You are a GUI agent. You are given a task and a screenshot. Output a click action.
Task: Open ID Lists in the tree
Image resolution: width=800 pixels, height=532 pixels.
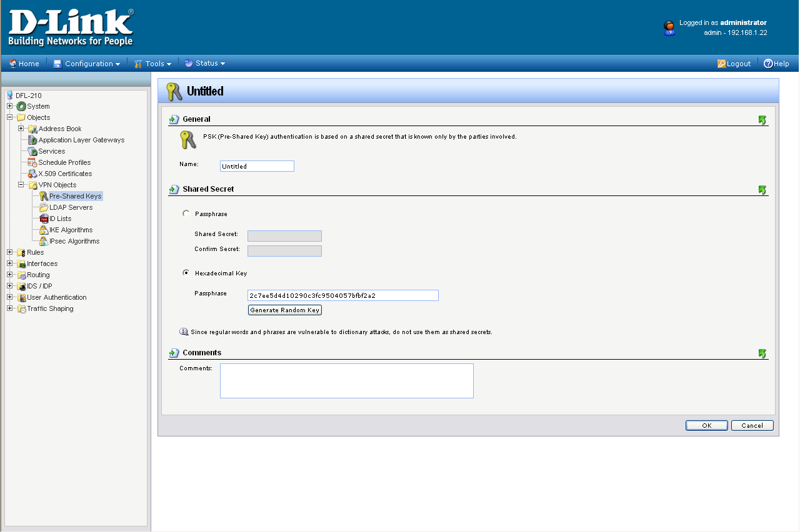61,219
